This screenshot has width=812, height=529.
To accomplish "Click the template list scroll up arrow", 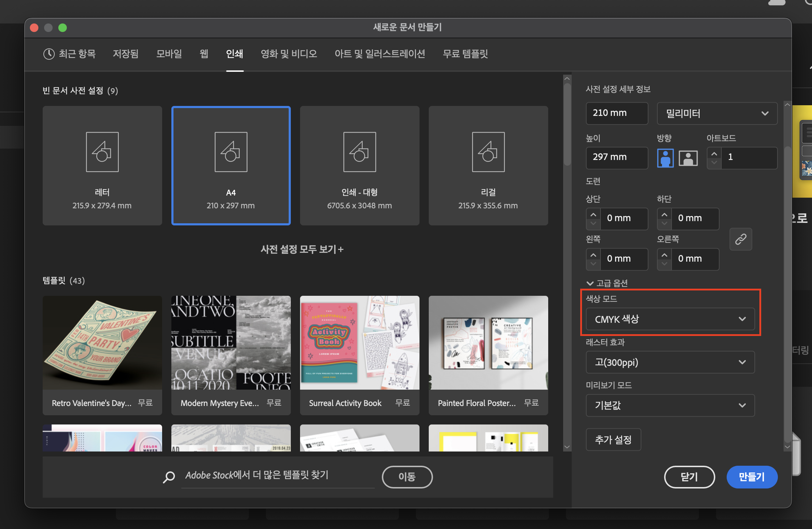I will 567,79.
